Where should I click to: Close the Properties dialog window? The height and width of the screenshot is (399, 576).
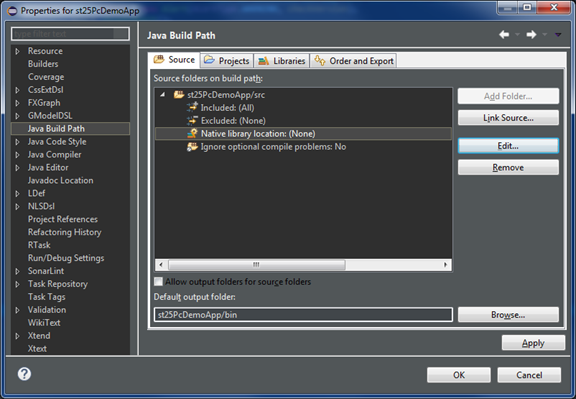click(x=554, y=7)
